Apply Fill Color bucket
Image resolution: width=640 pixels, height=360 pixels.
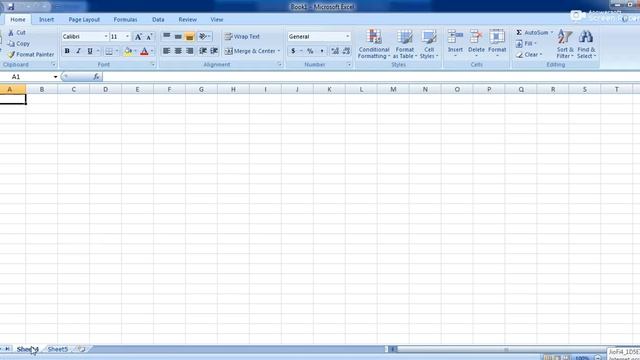128,51
